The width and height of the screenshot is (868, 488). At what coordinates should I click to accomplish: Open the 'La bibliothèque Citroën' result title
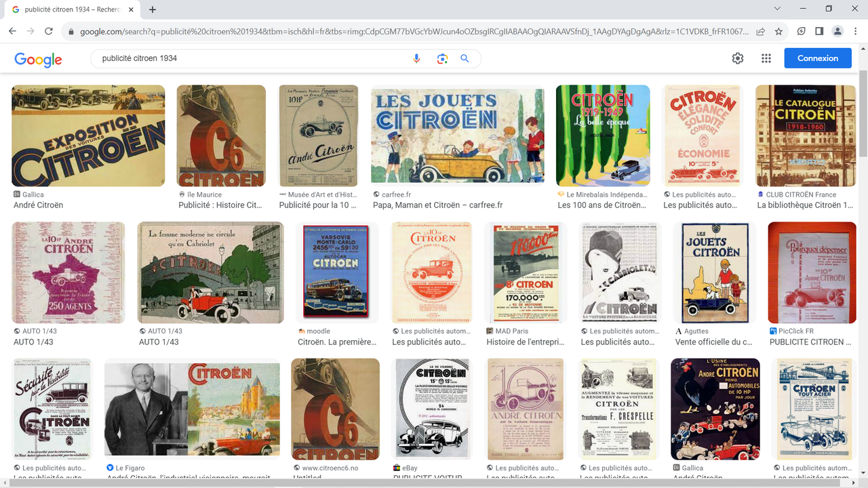tap(805, 205)
